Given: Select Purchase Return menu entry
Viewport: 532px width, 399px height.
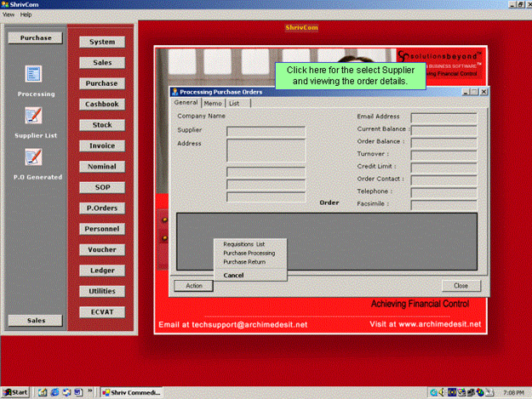Looking at the screenshot, I should (x=243, y=262).
